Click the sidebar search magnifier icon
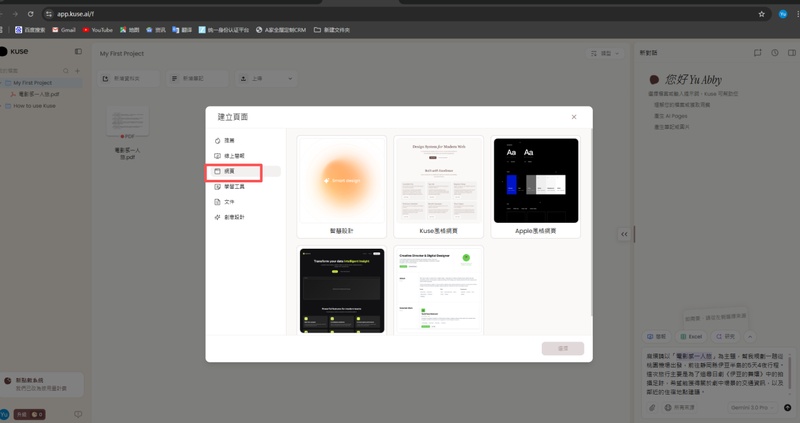Viewport: 800px width, 423px height. (x=65, y=71)
